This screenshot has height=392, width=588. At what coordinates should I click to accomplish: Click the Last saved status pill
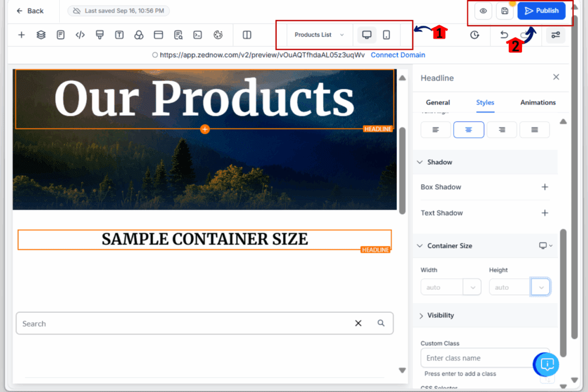(x=118, y=11)
